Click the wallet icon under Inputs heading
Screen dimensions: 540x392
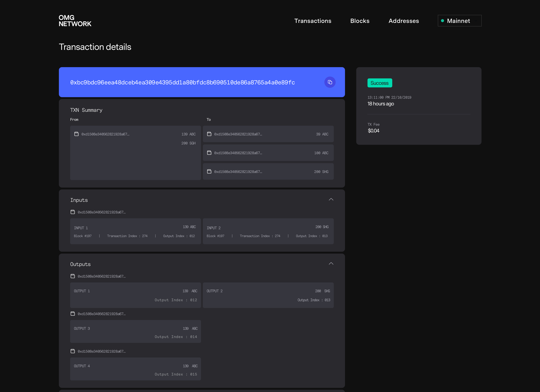(x=73, y=212)
